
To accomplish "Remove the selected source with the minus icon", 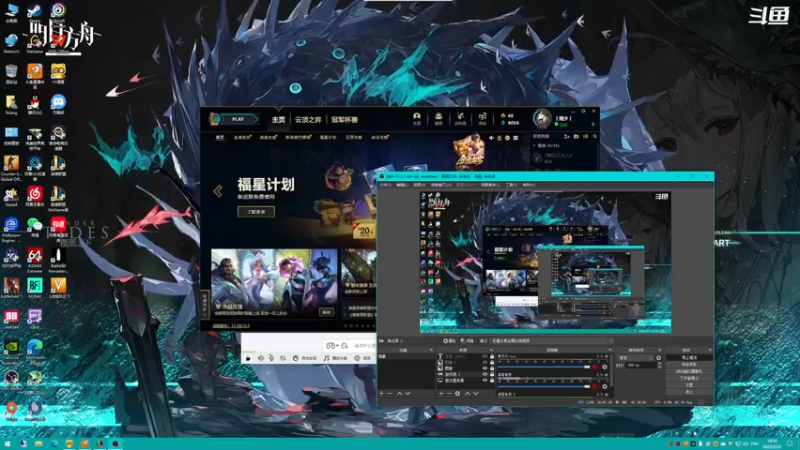I will [x=449, y=393].
